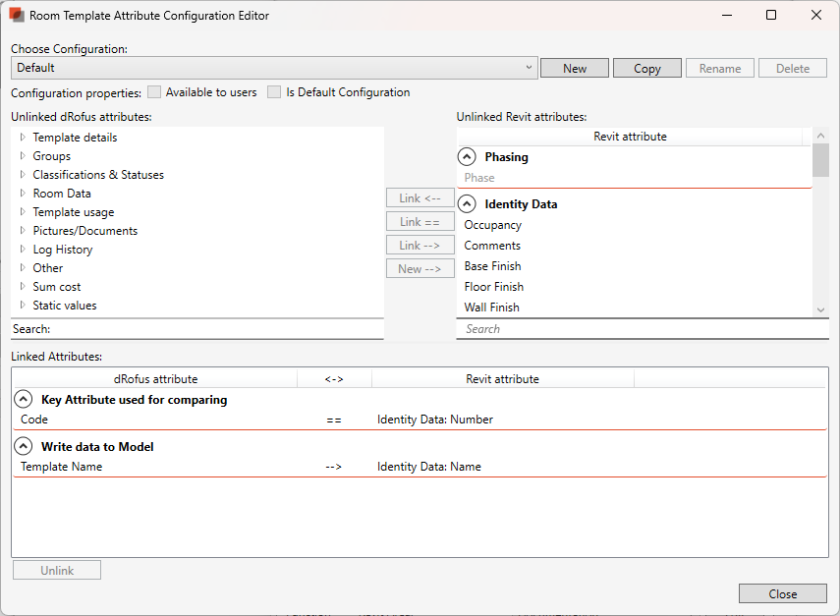840x616 pixels.
Task: Expand the Classifications & Statuses node
Action: [x=23, y=175]
